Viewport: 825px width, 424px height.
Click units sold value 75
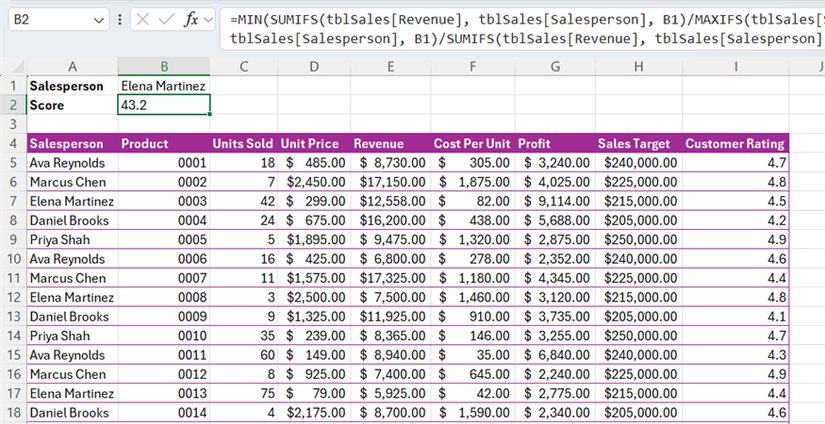(267, 393)
